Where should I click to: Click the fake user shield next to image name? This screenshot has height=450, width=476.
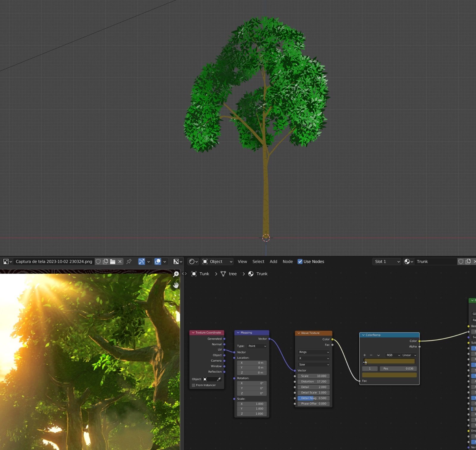[98, 262]
